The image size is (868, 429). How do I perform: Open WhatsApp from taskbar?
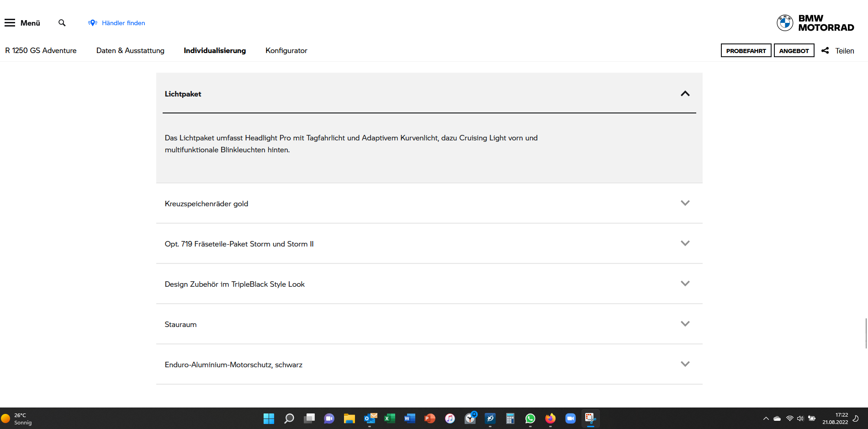[x=530, y=418]
